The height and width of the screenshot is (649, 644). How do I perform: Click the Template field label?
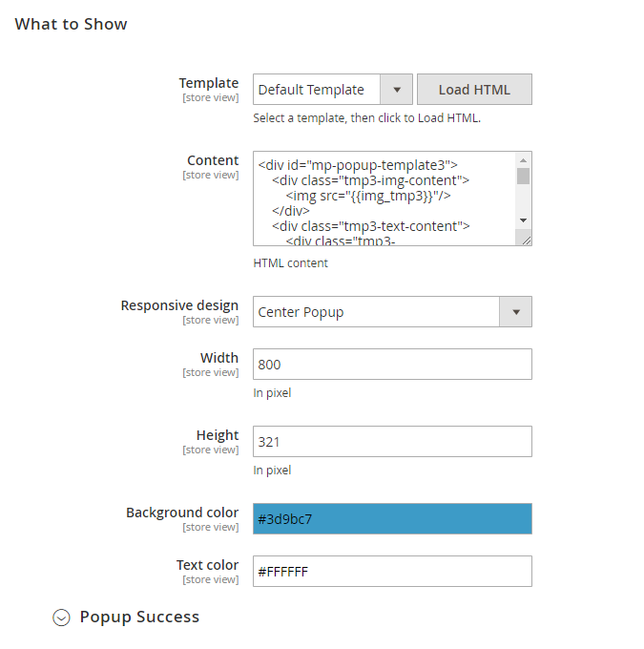tap(209, 84)
